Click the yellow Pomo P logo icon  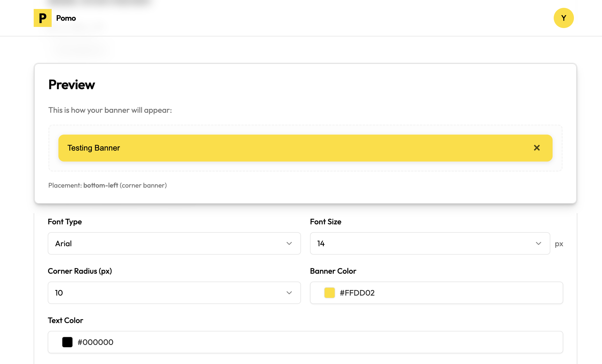[43, 18]
